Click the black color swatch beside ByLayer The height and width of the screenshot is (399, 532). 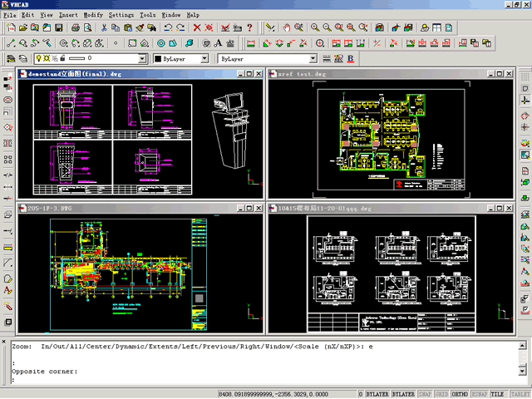click(158, 59)
